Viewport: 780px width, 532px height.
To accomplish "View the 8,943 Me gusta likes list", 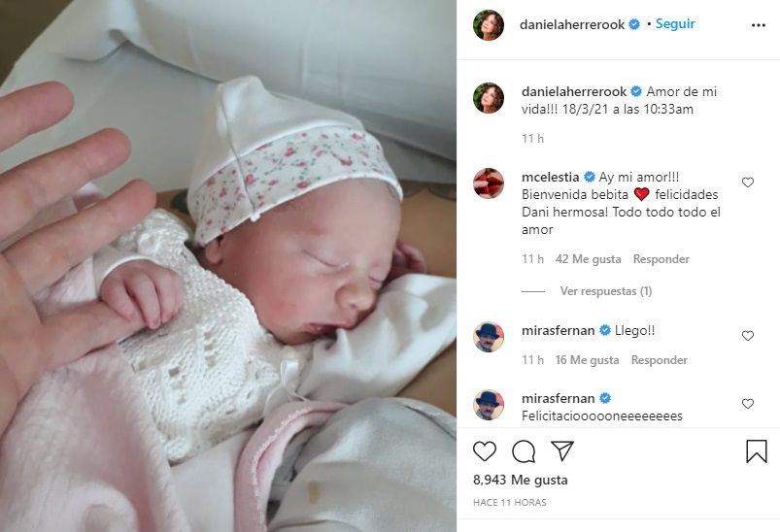I will 521,480.
